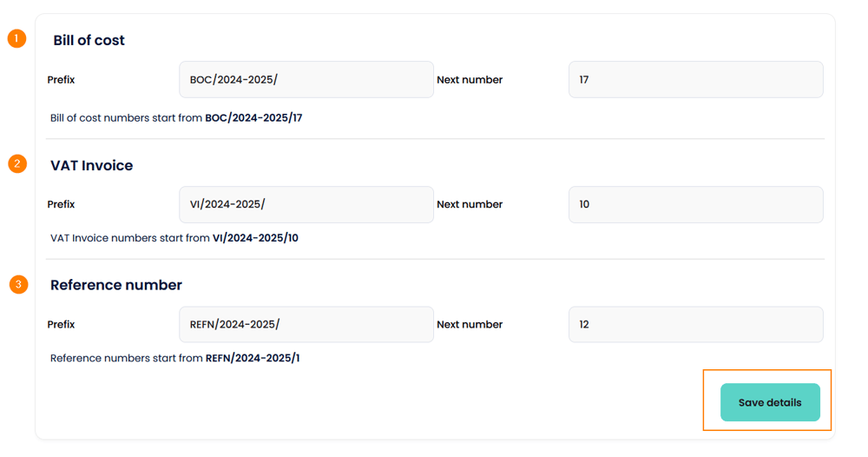Click Prefix label in Reference number section
This screenshot has width=868, height=457.
[61, 325]
